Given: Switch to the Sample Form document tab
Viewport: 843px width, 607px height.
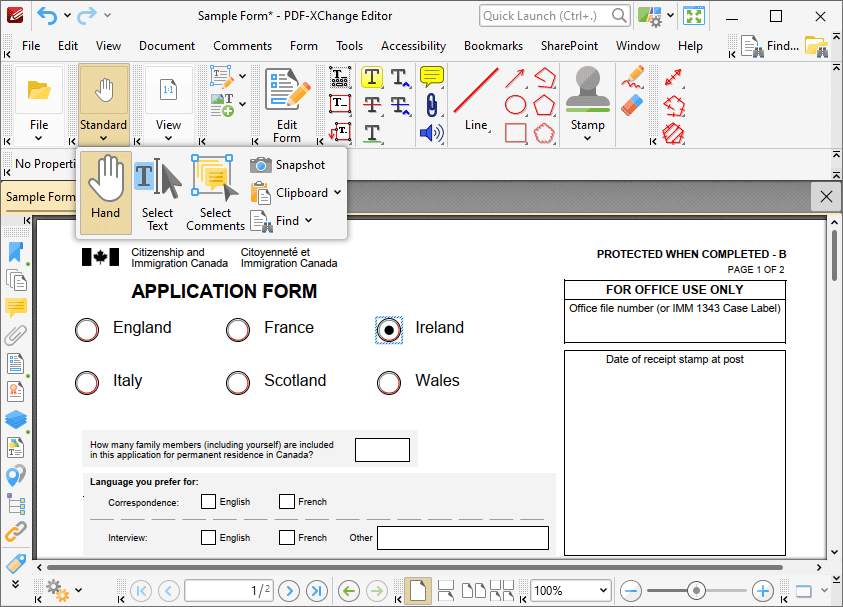Looking at the screenshot, I should coord(40,197).
